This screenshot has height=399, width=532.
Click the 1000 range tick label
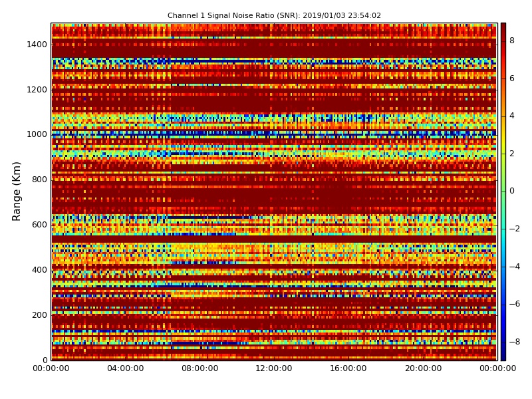[37, 134]
